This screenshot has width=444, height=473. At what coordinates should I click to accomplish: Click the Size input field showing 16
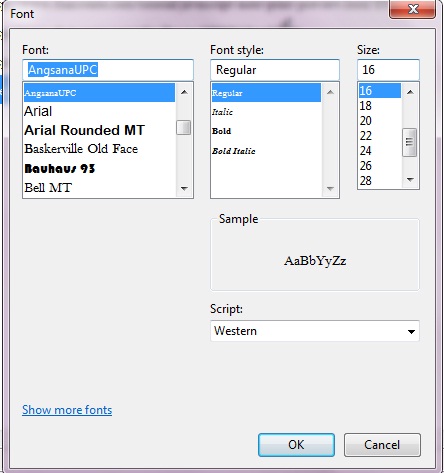tap(388, 70)
